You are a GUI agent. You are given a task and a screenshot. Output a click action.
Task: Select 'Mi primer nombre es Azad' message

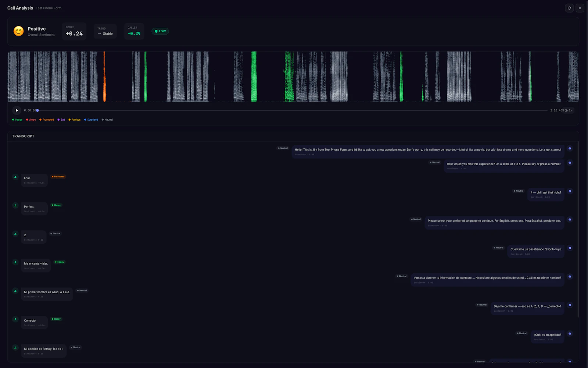[47, 294]
